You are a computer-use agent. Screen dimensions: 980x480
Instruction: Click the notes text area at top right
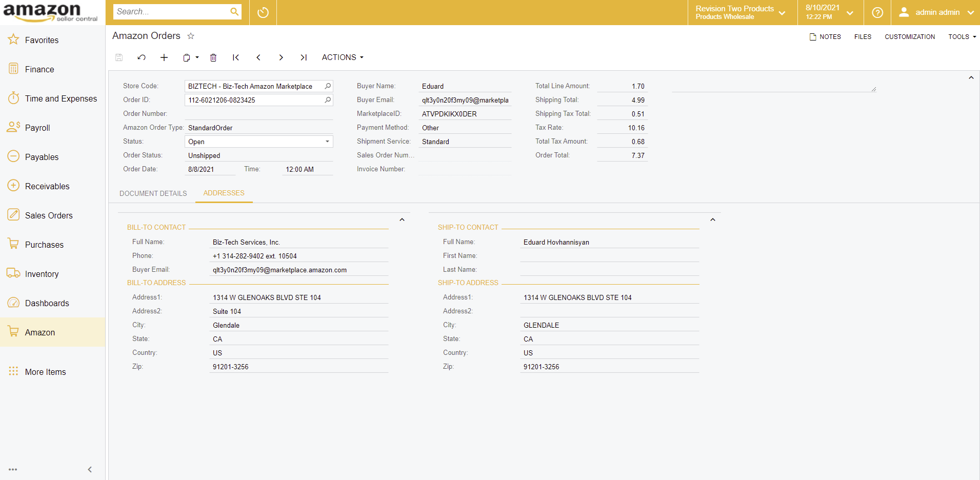pos(774,86)
